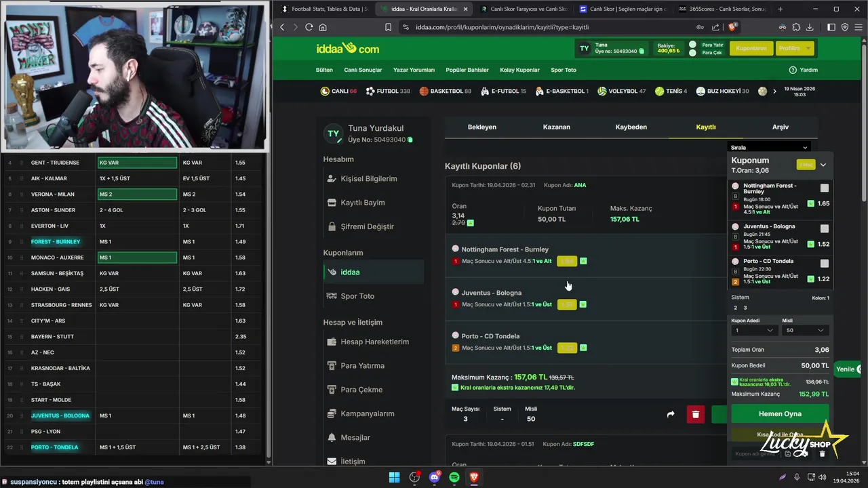Select the Tenis sport category
The height and width of the screenshot is (488, 868).
click(671, 91)
